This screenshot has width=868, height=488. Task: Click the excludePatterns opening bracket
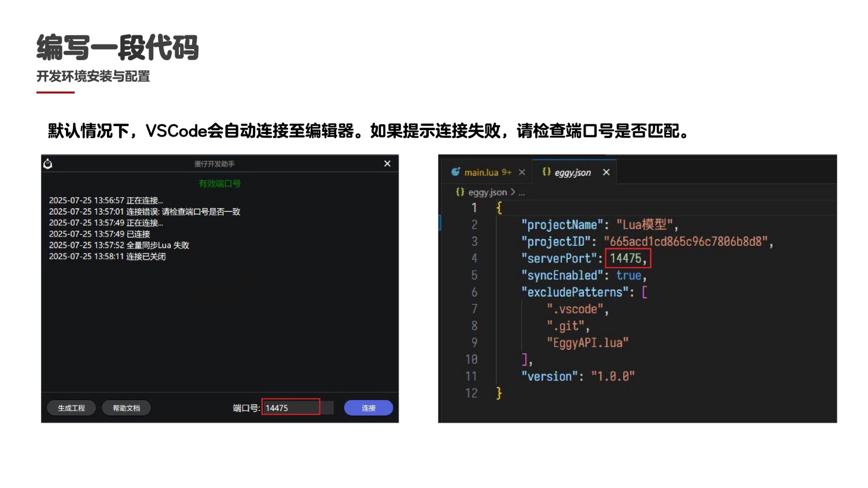point(645,292)
